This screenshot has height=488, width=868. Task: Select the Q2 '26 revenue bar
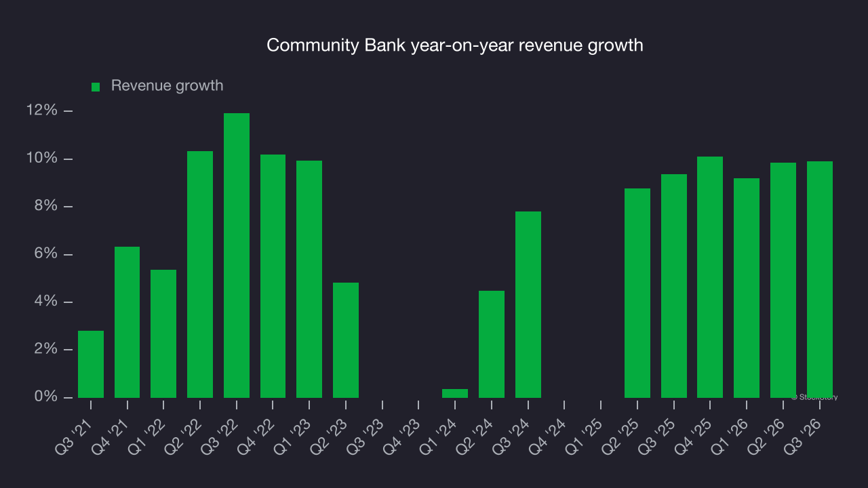pyautogui.click(x=783, y=280)
